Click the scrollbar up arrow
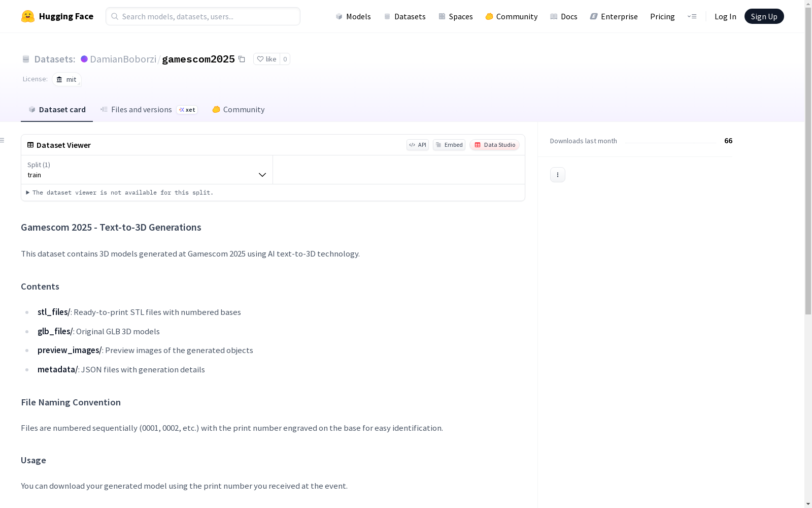This screenshot has height=508, width=812. tap(808, 4)
